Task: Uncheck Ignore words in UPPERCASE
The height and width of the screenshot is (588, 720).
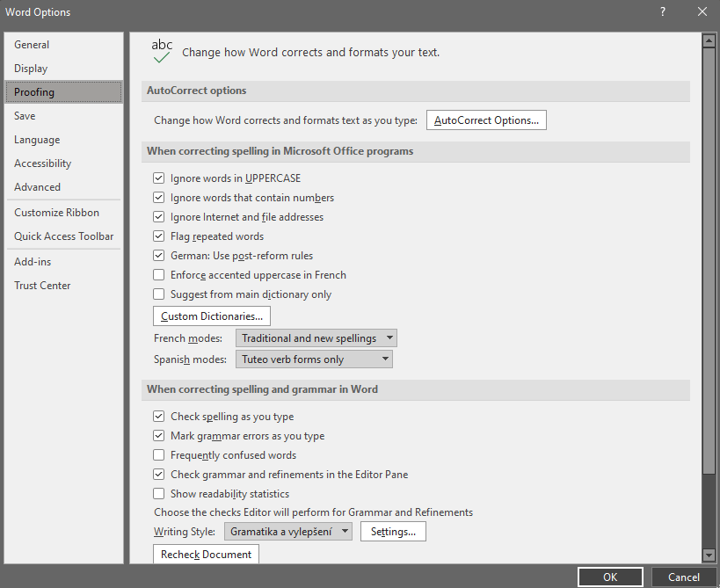Action: [159, 178]
